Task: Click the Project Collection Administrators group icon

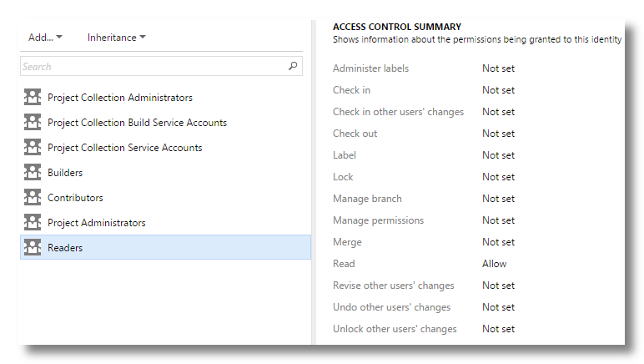Action: [33, 98]
